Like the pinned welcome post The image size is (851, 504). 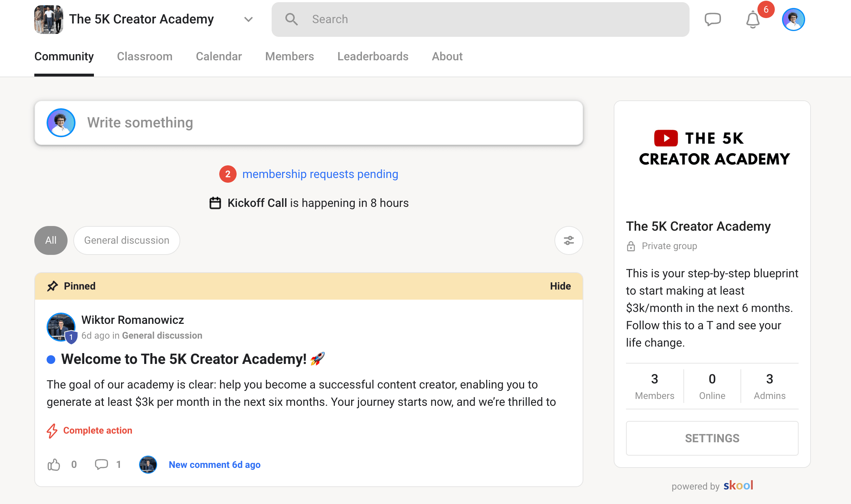pyautogui.click(x=54, y=465)
